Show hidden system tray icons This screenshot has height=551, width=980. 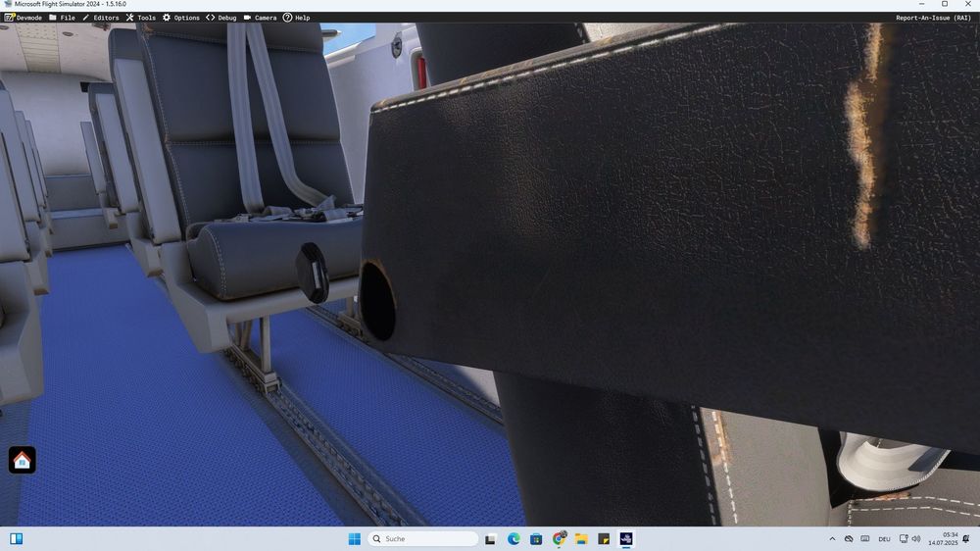click(x=832, y=539)
